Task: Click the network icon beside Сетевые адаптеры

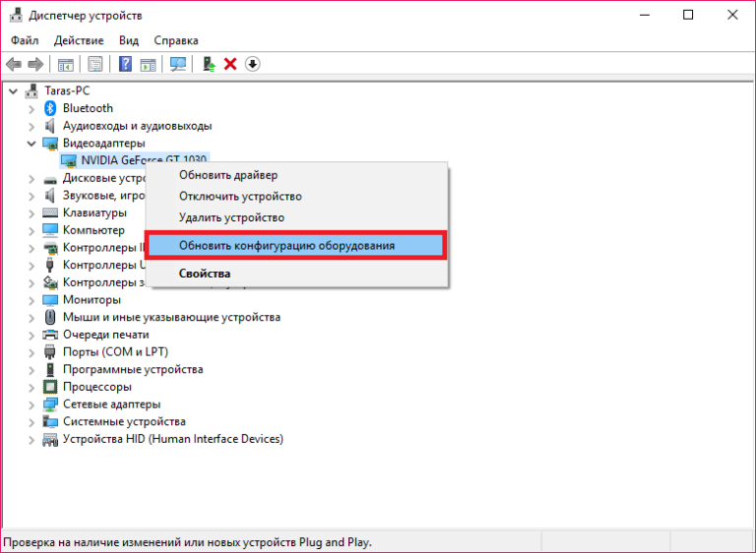Action: pos(50,404)
